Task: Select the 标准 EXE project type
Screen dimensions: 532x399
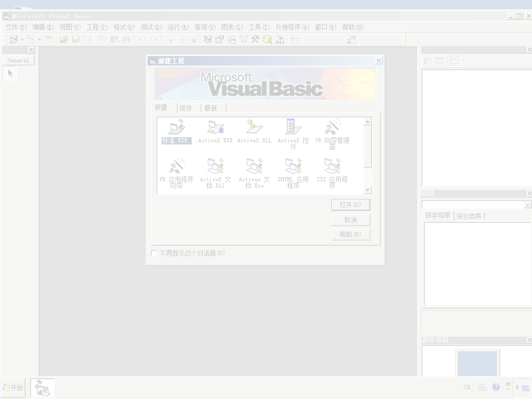Action: 177,131
